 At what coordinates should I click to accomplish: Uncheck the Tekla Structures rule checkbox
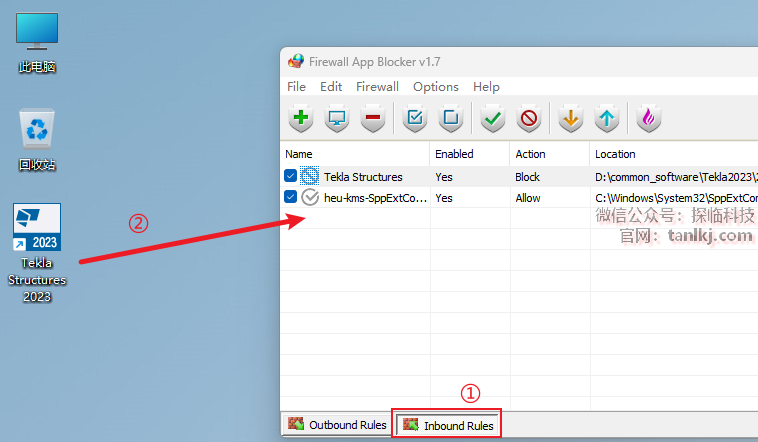pyautogui.click(x=291, y=176)
